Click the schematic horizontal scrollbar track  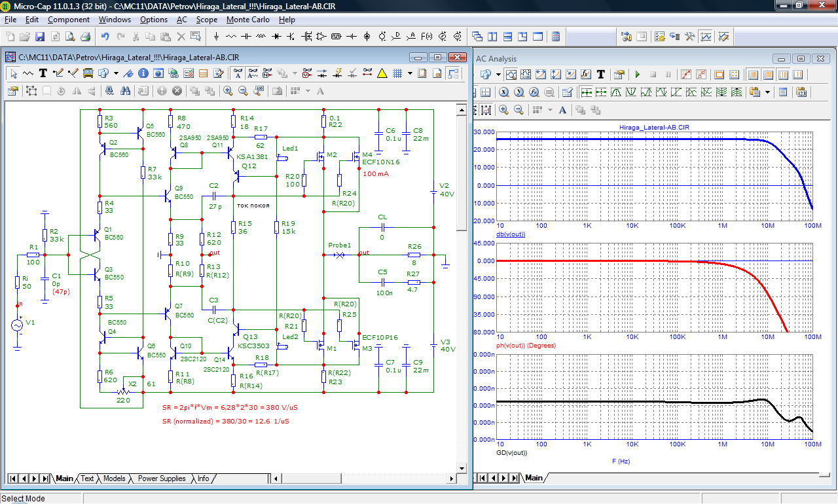pyautogui.click(x=363, y=478)
